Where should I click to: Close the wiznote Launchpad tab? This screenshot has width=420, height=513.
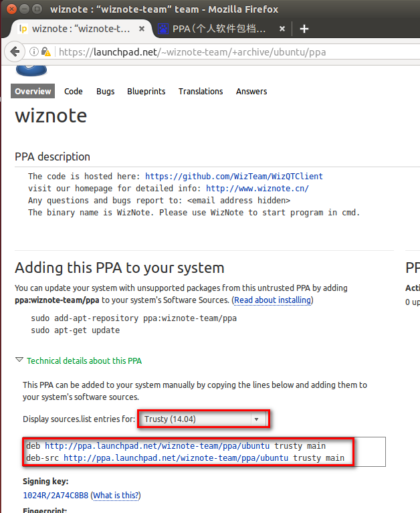tap(142, 29)
